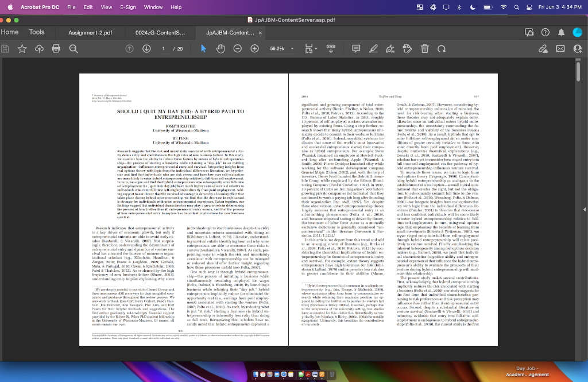Upload the file to cloud
Viewport: 588px width, 382px height.
(39, 49)
